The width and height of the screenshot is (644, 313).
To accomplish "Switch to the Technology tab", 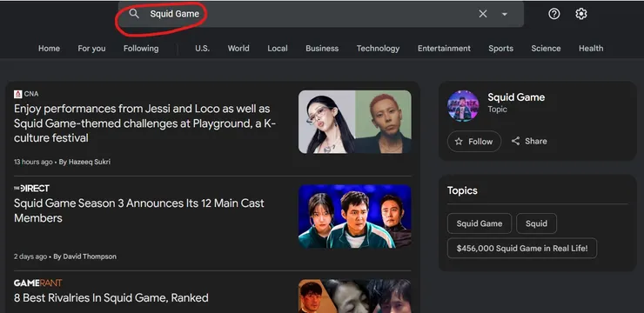I will pos(378,49).
